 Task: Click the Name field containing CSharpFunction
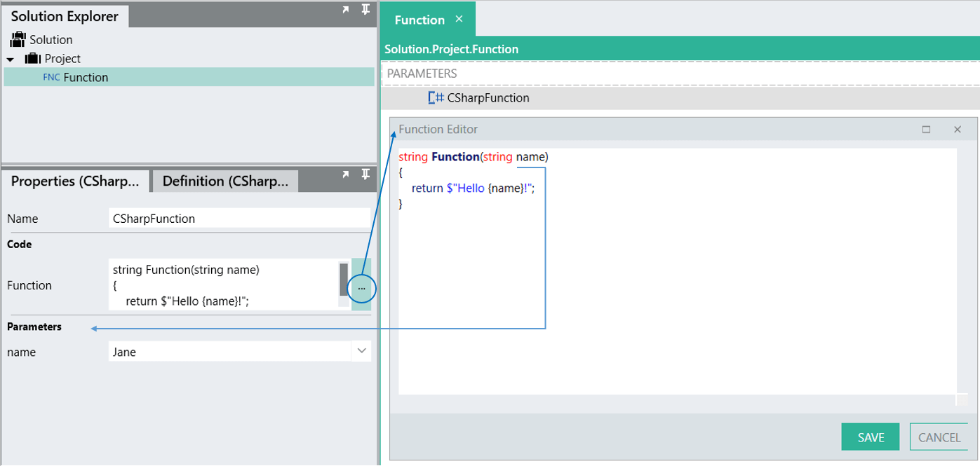tap(239, 218)
